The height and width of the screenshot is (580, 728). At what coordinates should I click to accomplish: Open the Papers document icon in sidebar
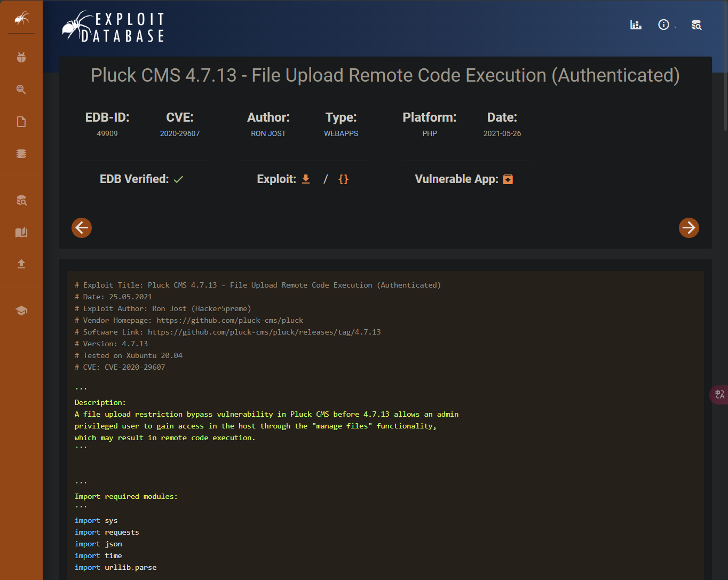pyautogui.click(x=21, y=122)
